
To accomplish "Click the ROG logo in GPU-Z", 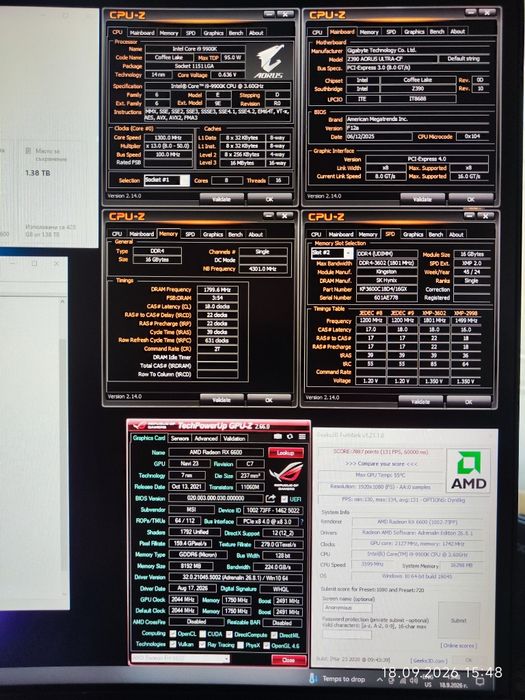I will tap(286, 476).
